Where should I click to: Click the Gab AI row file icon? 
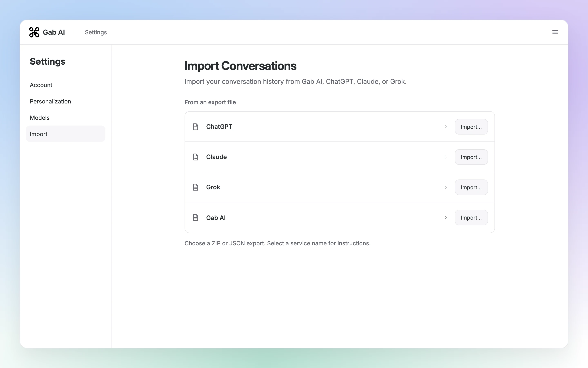click(x=196, y=218)
